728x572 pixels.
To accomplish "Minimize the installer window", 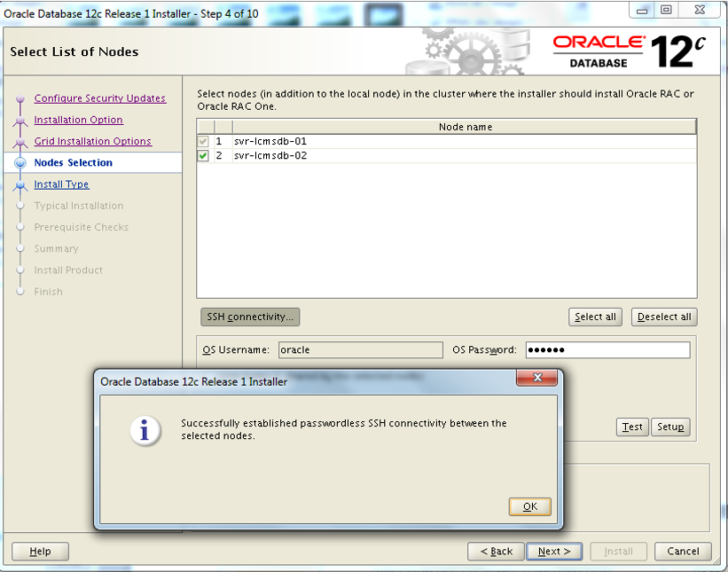I will point(642,10).
